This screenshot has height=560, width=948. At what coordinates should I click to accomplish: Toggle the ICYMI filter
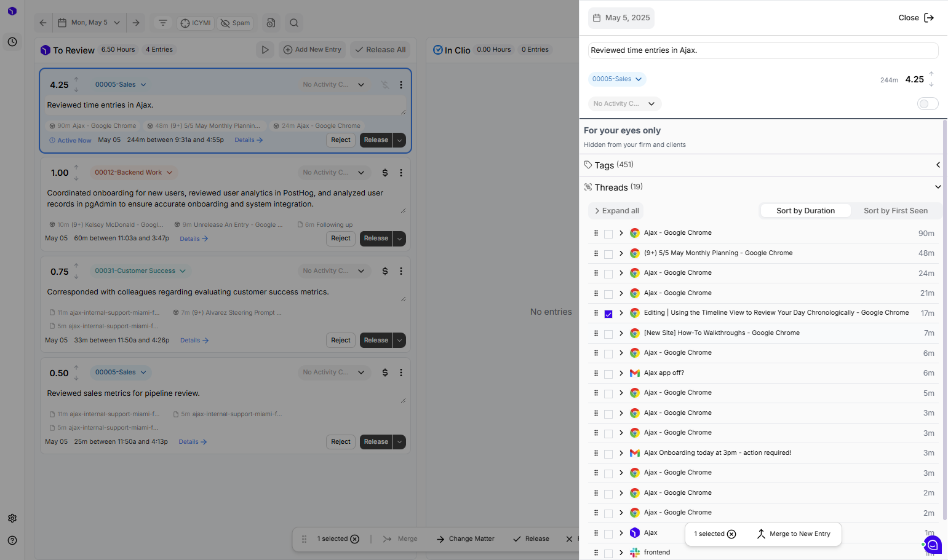click(196, 23)
